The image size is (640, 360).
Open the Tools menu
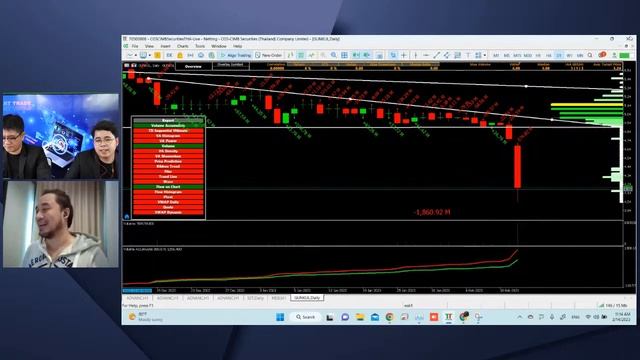(200, 46)
